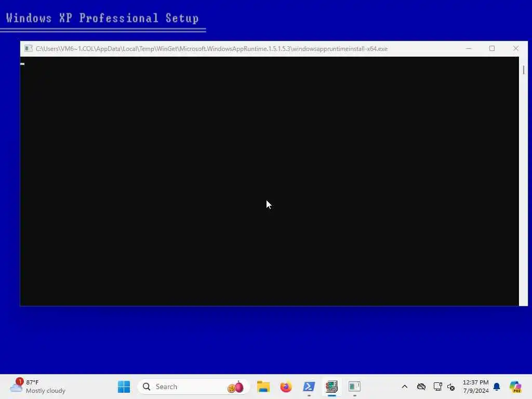Click the console window title bar icon
532x399 pixels.
pyautogui.click(x=29, y=48)
